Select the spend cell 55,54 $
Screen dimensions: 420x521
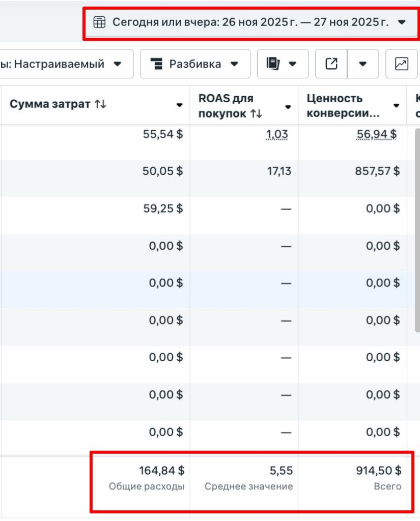coord(163,134)
